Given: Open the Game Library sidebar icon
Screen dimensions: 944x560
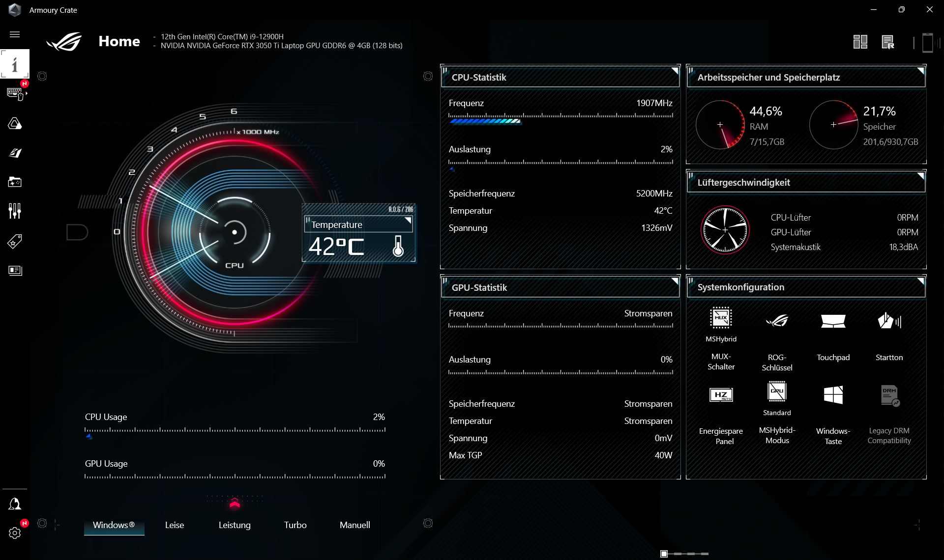Looking at the screenshot, I should pos(15,182).
